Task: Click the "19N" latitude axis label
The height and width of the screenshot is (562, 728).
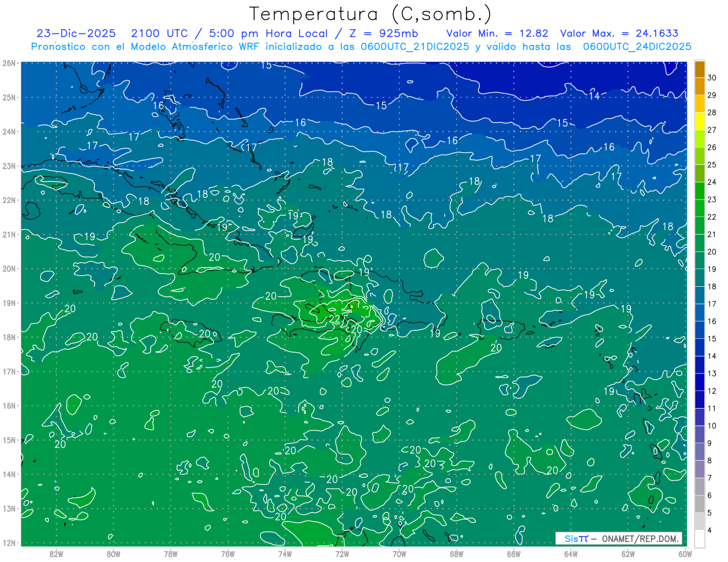Action: tap(9, 303)
